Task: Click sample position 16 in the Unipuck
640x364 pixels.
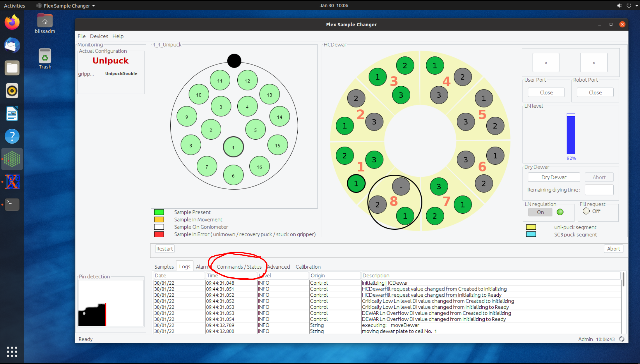Action: [259, 167]
